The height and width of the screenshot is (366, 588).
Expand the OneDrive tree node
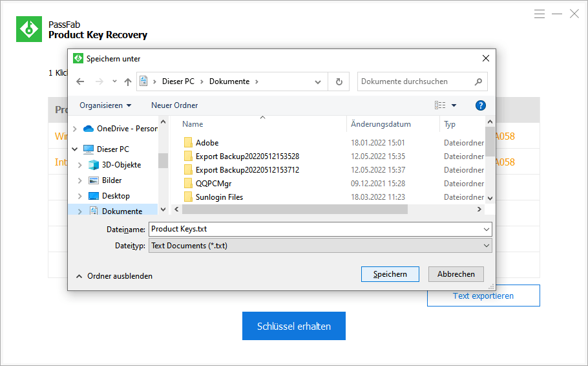point(74,129)
